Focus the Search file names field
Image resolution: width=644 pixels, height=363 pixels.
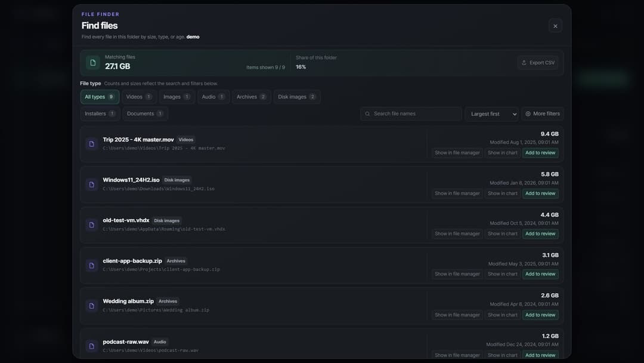411,114
